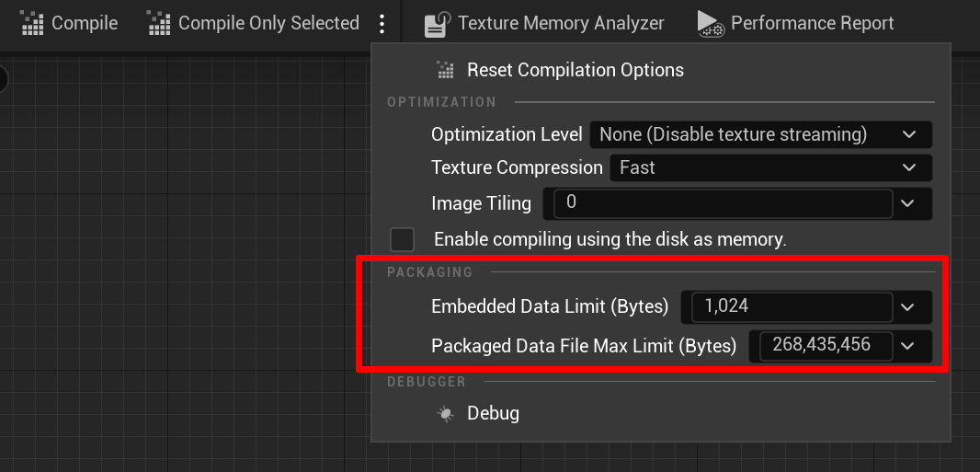This screenshot has width=980, height=472.
Task: Open the Texture Compression dropdown set to Fast
Action: point(770,167)
